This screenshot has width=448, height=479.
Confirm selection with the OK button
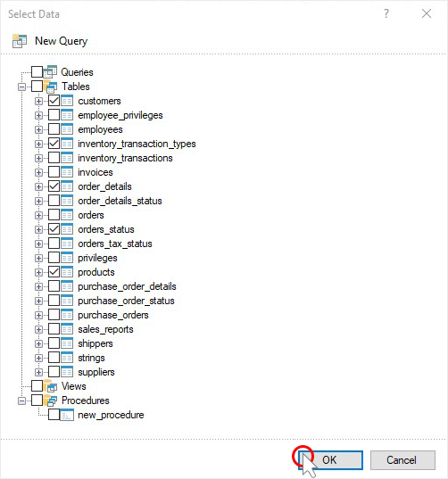(331, 460)
